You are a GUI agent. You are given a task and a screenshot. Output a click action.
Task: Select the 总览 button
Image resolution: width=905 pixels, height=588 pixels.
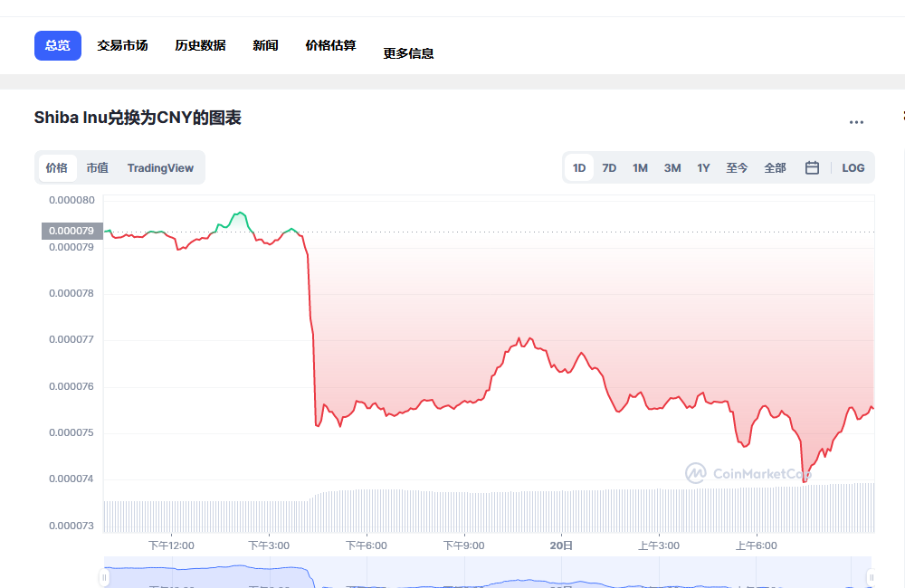(57, 44)
